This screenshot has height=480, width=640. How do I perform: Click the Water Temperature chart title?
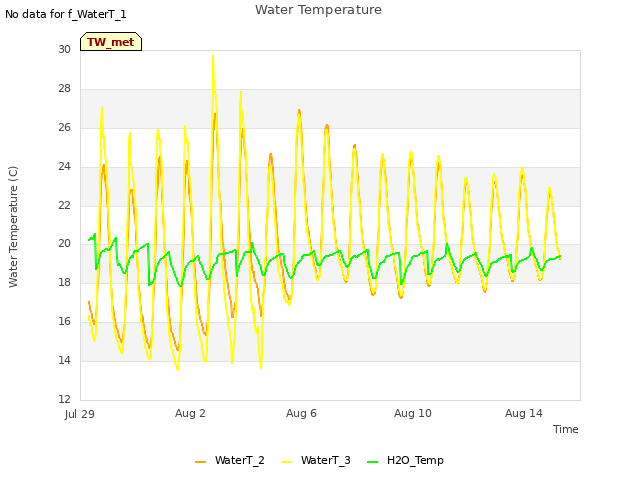[x=318, y=9]
